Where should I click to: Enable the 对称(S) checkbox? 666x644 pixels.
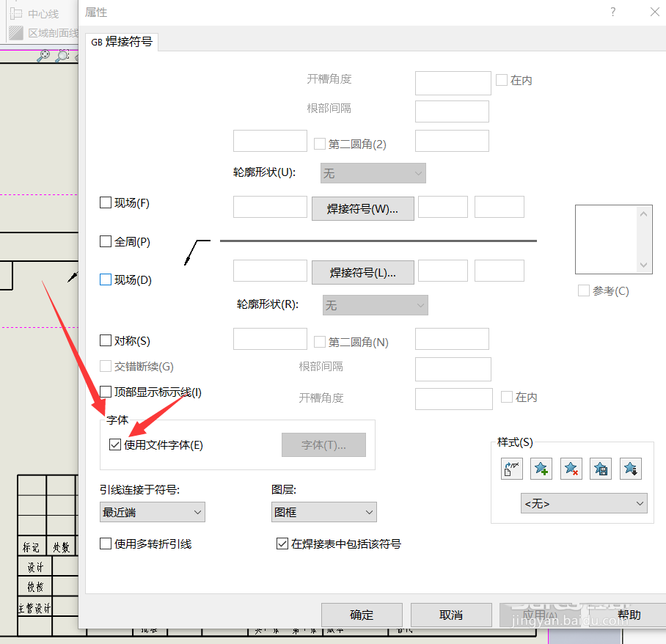tap(106, 340)
